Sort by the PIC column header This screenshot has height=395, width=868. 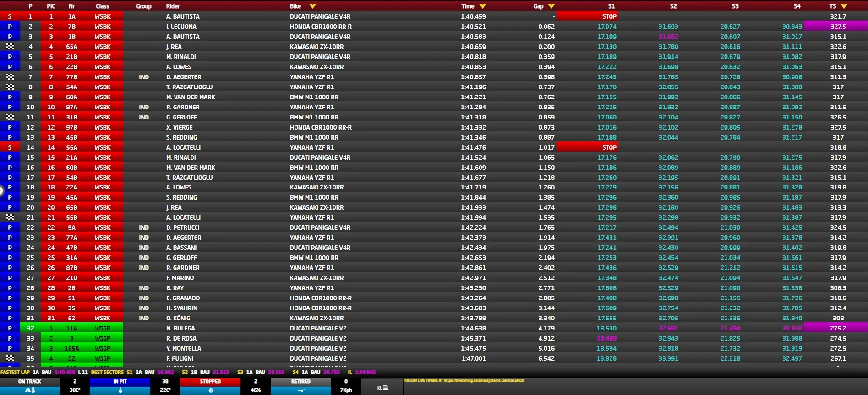51,6
